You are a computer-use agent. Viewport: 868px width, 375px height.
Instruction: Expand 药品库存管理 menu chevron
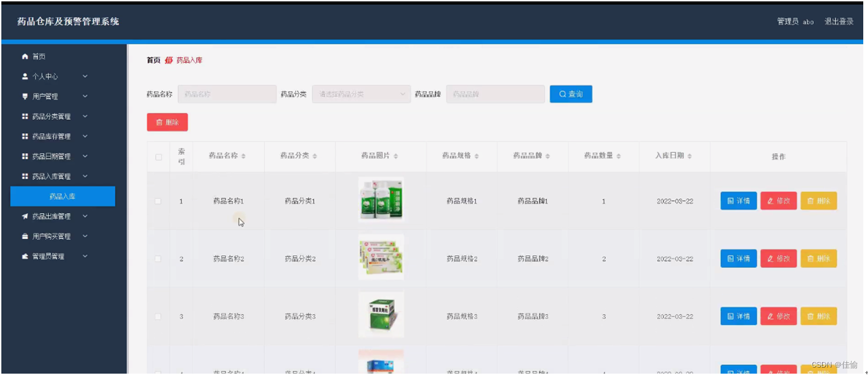tap(85, 136)
